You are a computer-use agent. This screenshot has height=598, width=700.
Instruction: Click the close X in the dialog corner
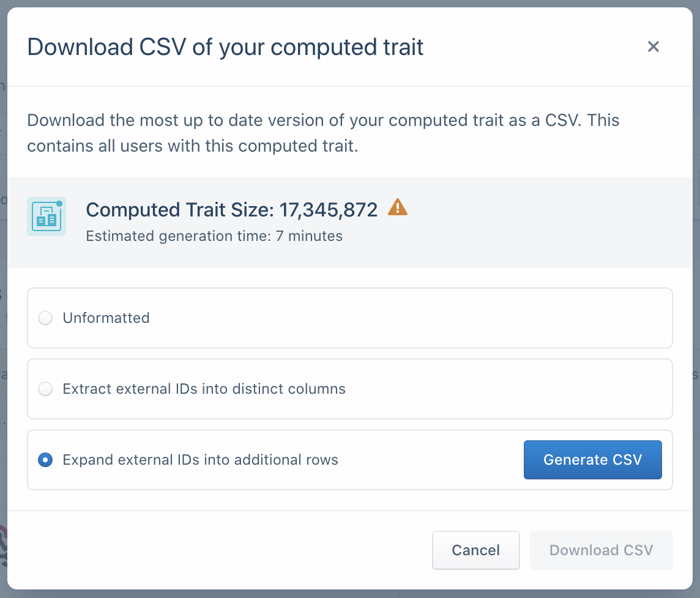653,46
